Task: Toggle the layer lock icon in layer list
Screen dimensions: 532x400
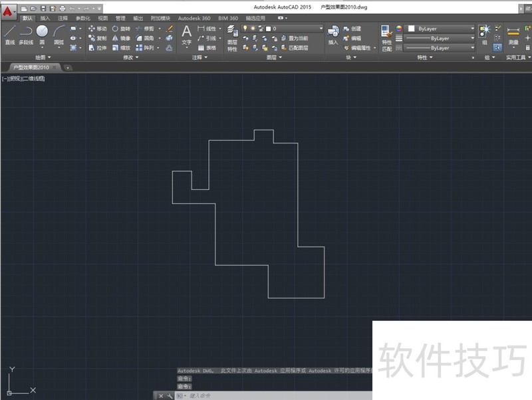Action: (260, 29)
